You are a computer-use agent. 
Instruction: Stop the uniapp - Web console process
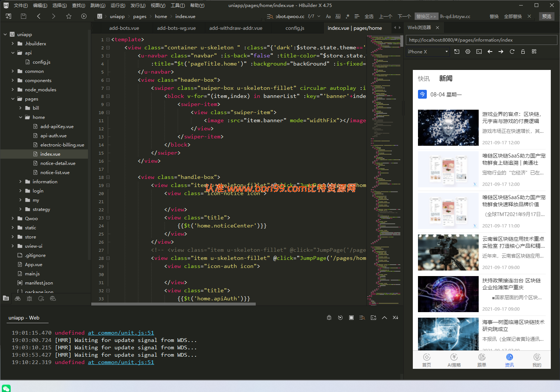[351, 318]
